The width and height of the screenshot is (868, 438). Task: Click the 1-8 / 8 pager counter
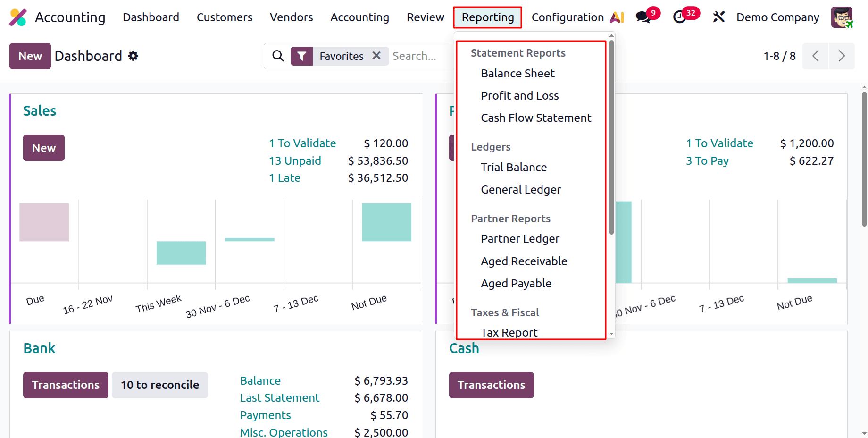click(x=779, y=56)
